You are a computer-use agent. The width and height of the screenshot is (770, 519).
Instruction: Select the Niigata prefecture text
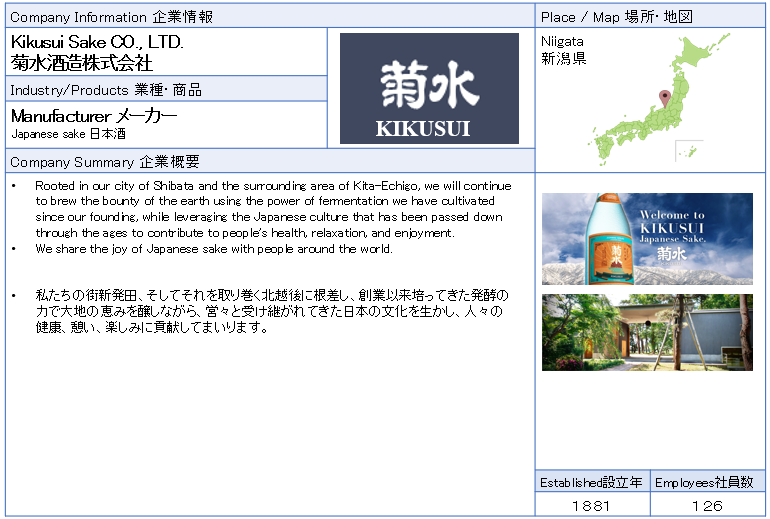click(x=562, y=50)
